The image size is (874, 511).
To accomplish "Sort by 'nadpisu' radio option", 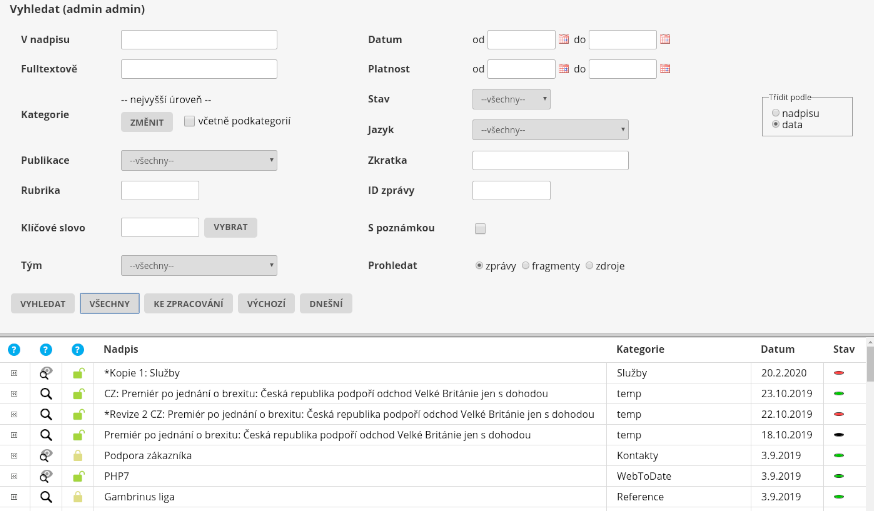I will click(x=776, y=114).
